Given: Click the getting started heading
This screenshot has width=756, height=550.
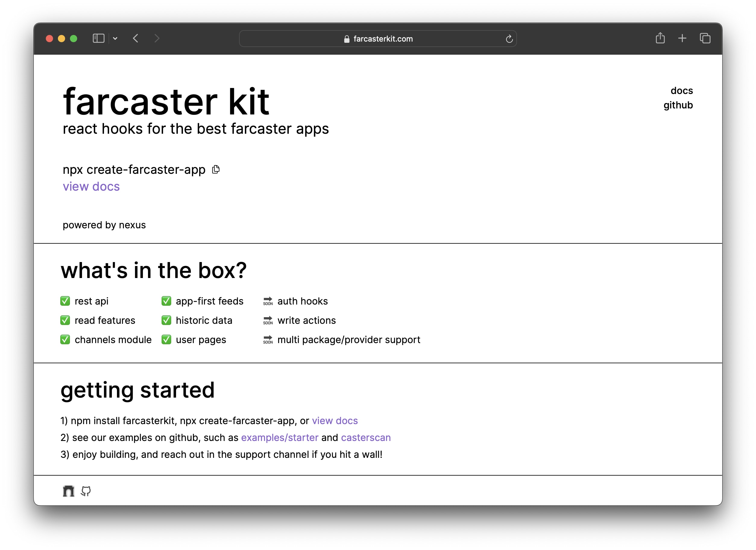Looking at the screenshot, I should point(137,390).
